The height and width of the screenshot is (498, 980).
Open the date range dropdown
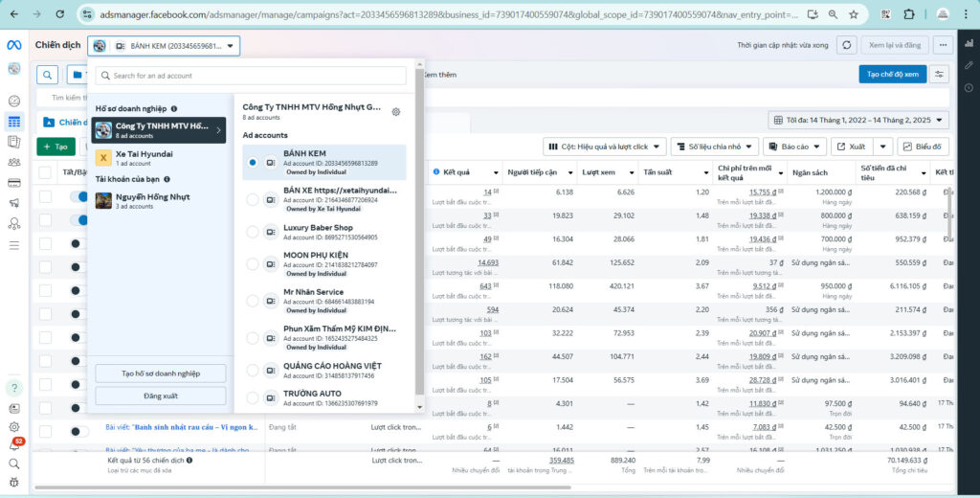coord(859,121)
